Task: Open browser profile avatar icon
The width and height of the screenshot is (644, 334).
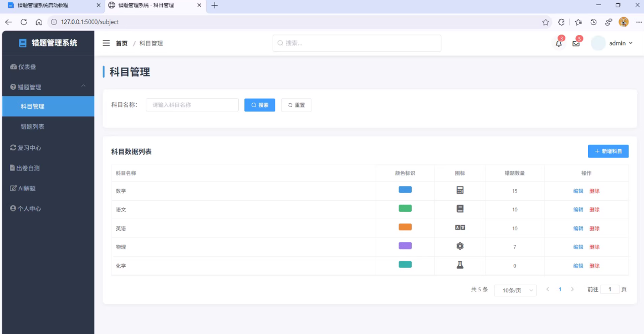Action: point(623,22)
